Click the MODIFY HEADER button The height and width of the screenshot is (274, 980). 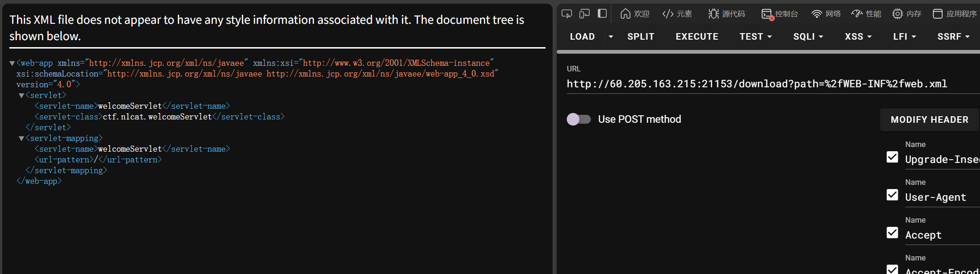tap(929, 119)
